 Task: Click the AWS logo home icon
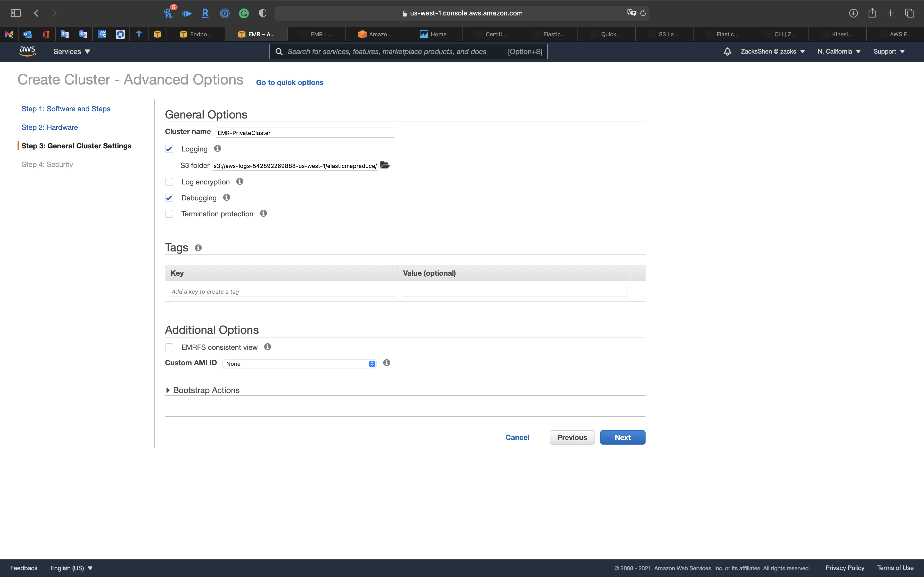(27, 51)
